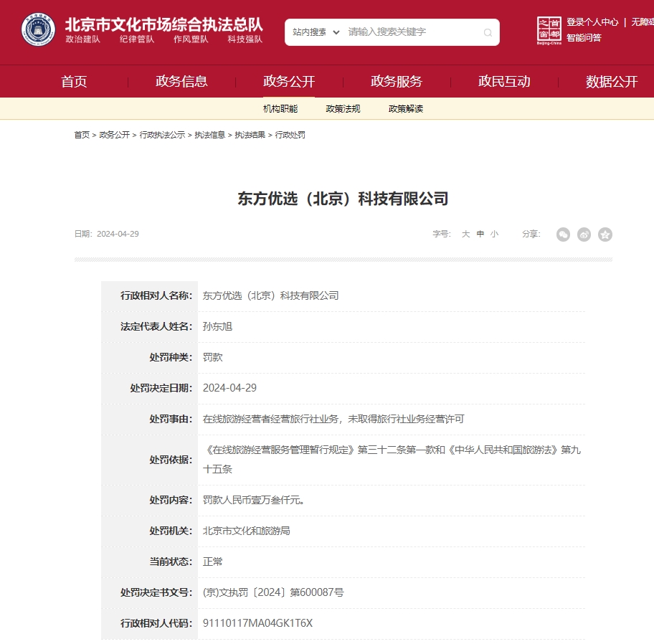Viewport: 654px width, 644px height.
Task: Click 行政处罚 in breadcrumb
Action: (290, 135)
